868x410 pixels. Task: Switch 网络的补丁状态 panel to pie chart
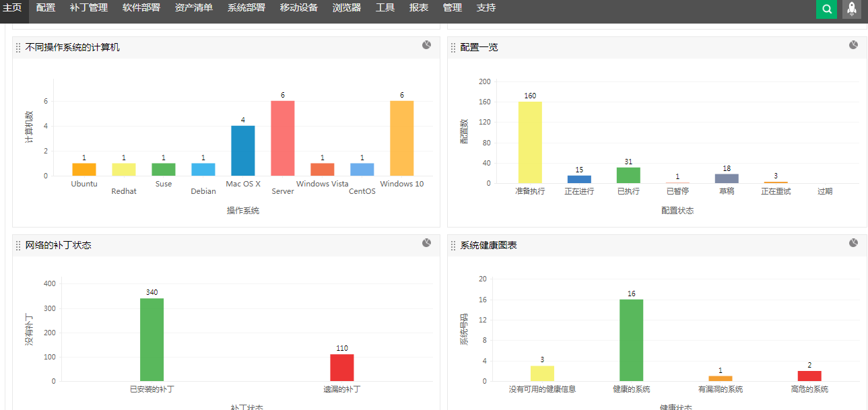tap(426, 243)
